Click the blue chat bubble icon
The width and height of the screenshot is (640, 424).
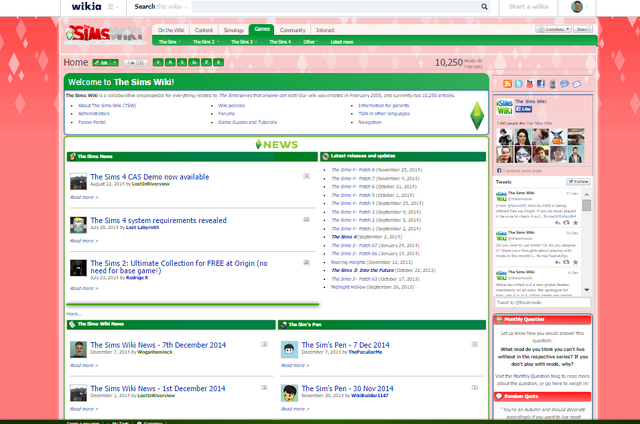pyautogui.click(x=564, y=84)
